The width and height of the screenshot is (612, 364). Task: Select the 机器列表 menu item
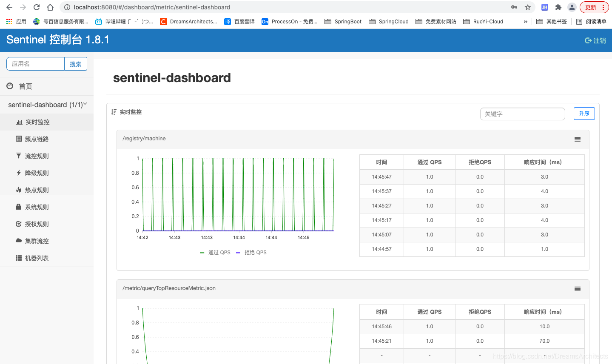[x=47, y=258]
